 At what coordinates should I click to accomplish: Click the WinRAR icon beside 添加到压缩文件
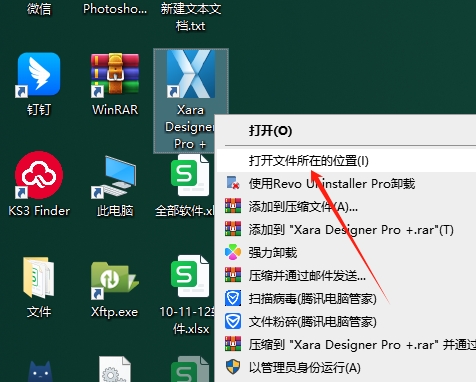(233, 206)
